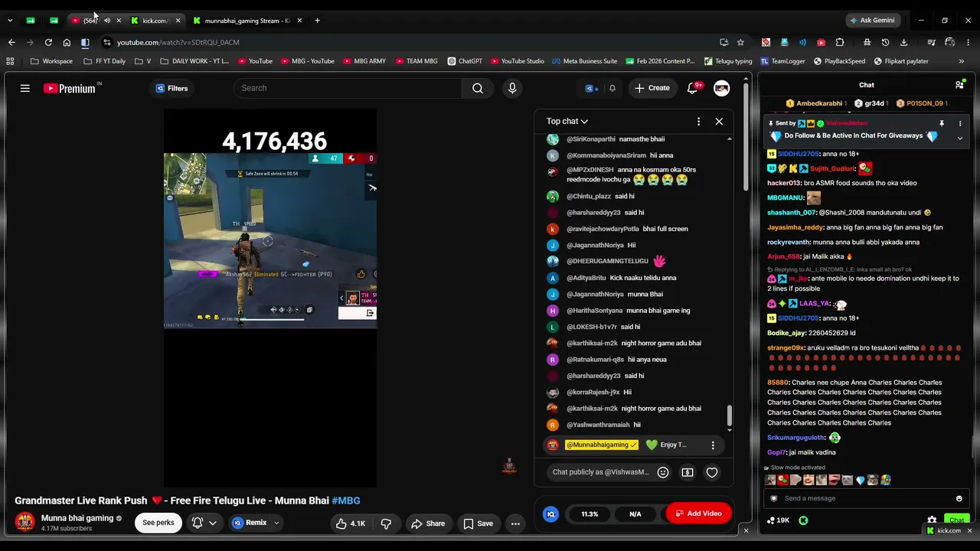The height and width of the screenshot is (551, 980).
Task: Open the ChatGPT bookmark
Action: point(465,61)
